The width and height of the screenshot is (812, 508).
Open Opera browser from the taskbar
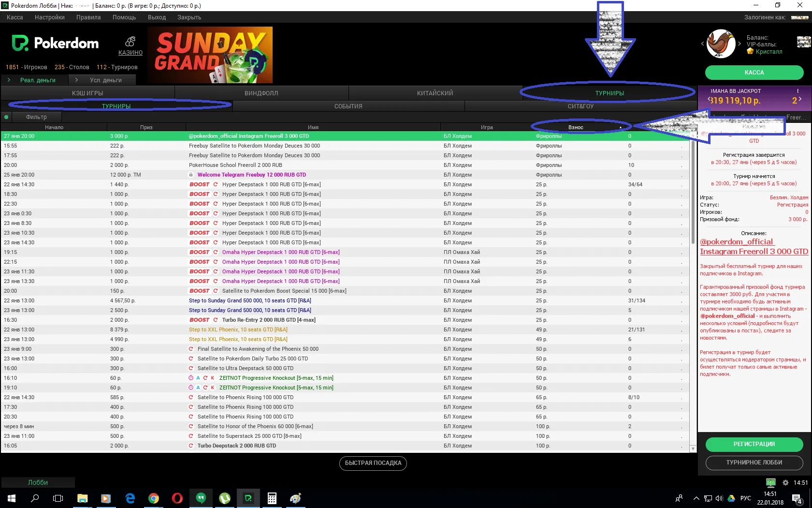177,498
